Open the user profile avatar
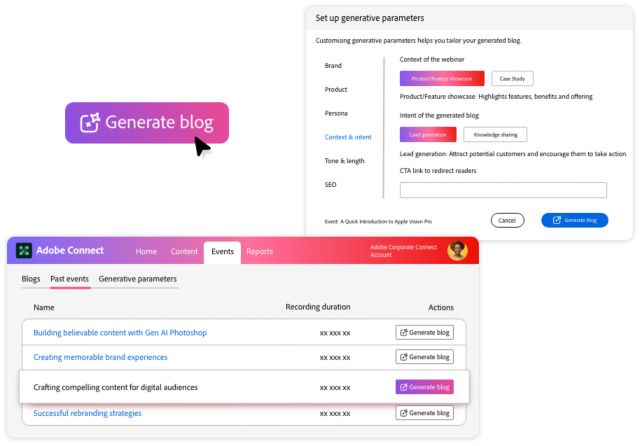The height and width of the screenshot is (446, 640). (457, 251)
